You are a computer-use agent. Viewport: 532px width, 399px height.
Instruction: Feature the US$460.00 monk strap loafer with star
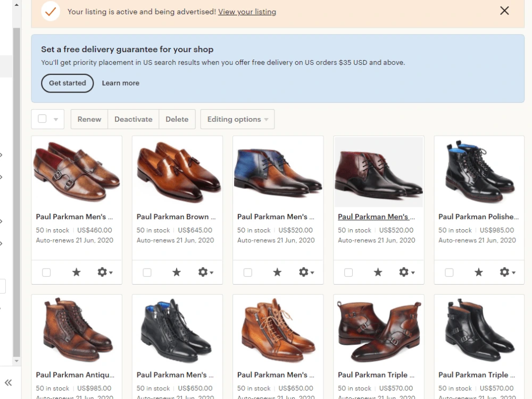(x=76, y=272)
